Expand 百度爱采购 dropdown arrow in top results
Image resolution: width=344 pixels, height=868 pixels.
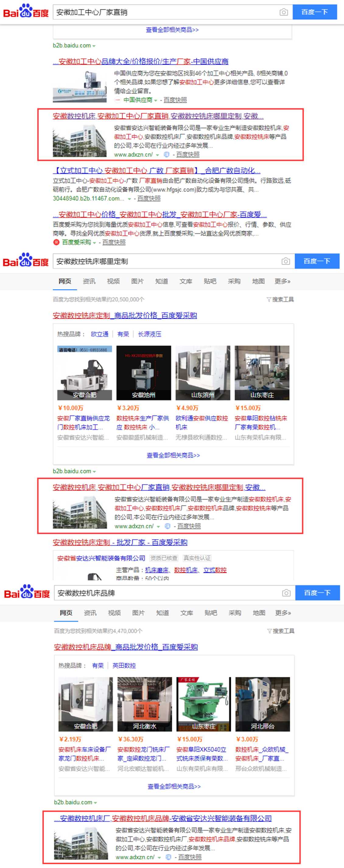(x=94, y=243)
